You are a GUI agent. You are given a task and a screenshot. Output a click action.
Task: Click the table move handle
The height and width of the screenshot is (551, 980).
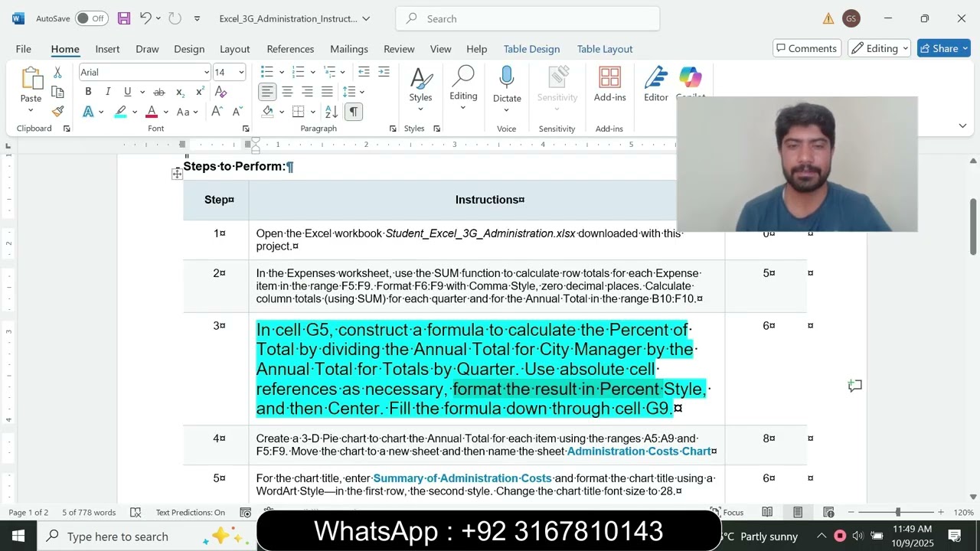point(177,174)
